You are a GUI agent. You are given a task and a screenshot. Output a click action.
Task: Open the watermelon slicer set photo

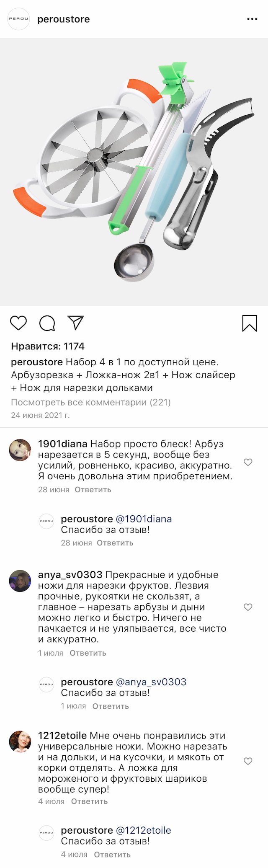pos(134,172)
